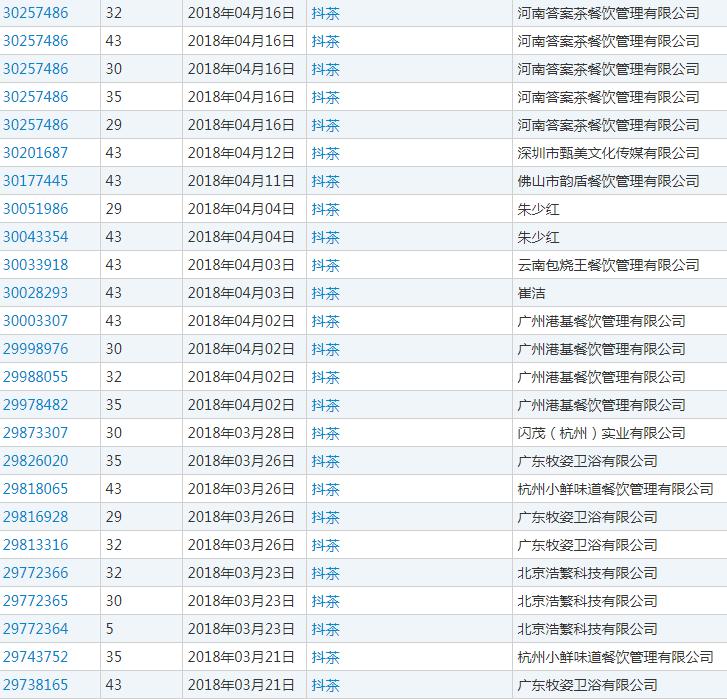Click registration number 30003307 link
The image size is (727, 699).
[36, 321]
